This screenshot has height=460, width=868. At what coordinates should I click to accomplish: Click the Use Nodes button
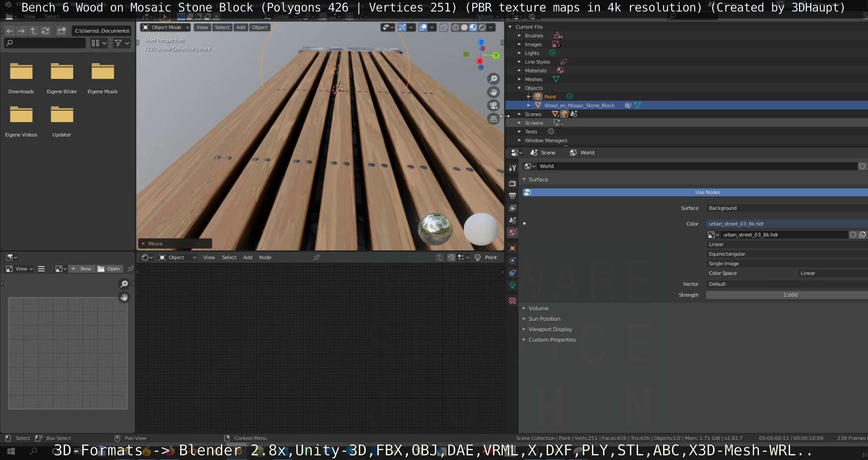707,192
